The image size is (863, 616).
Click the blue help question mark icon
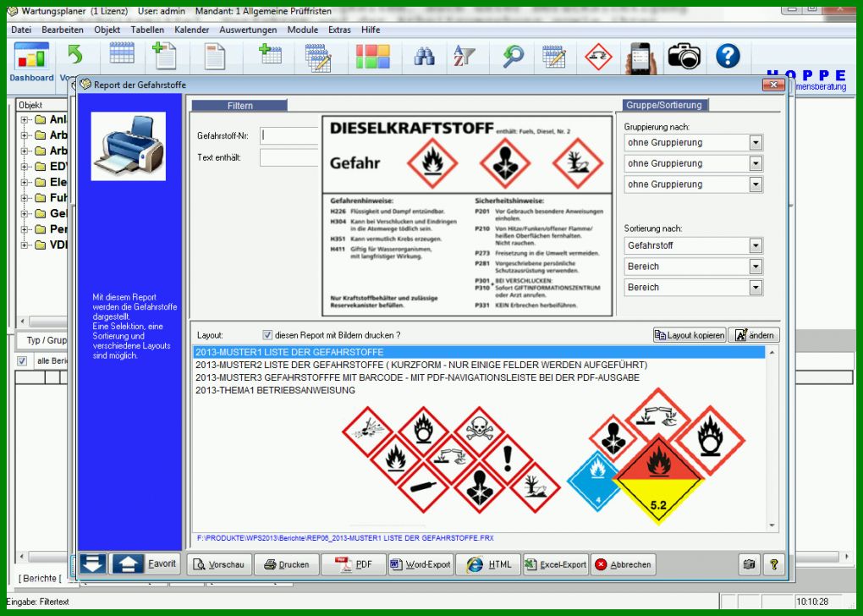(x=728, y=56)
